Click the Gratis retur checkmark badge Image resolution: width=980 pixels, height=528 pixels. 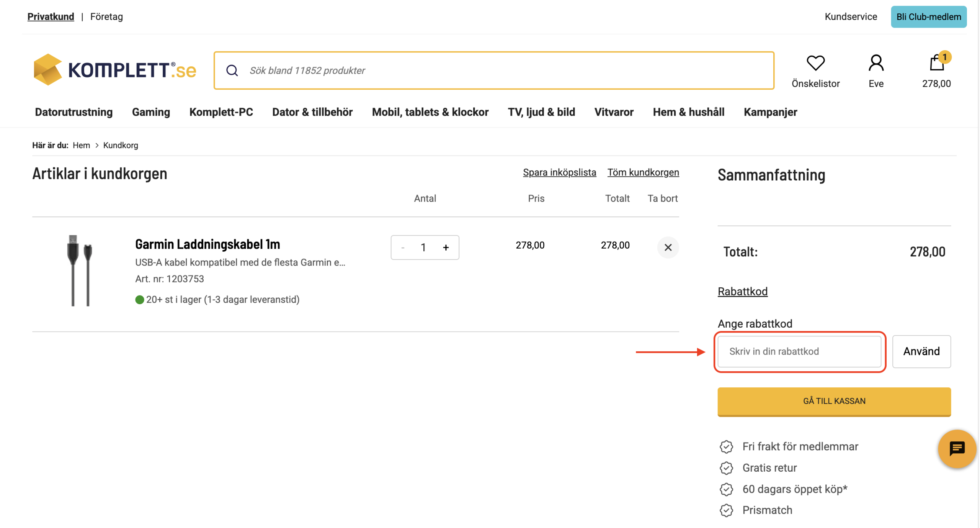coord(726,468)
